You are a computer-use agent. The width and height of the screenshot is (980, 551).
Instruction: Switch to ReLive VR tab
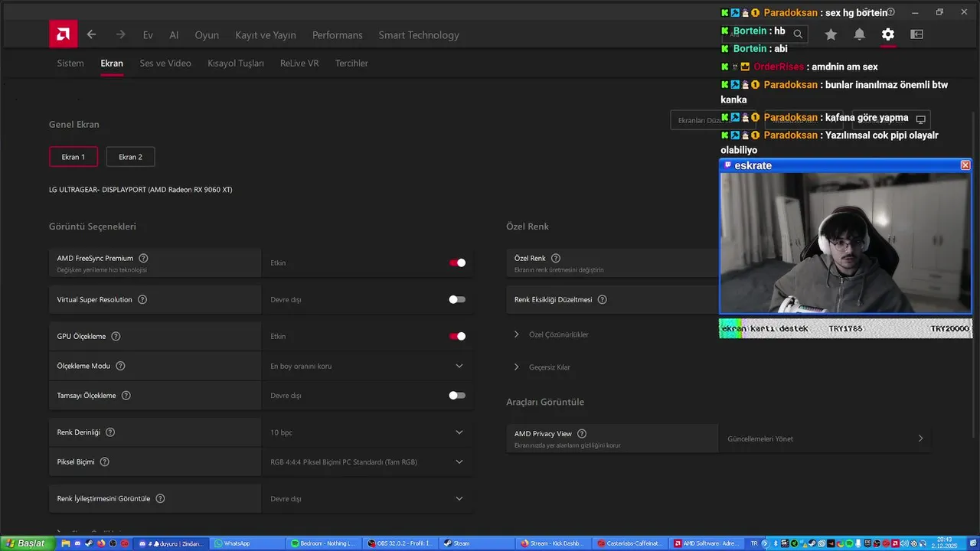(x=299, y=64)
